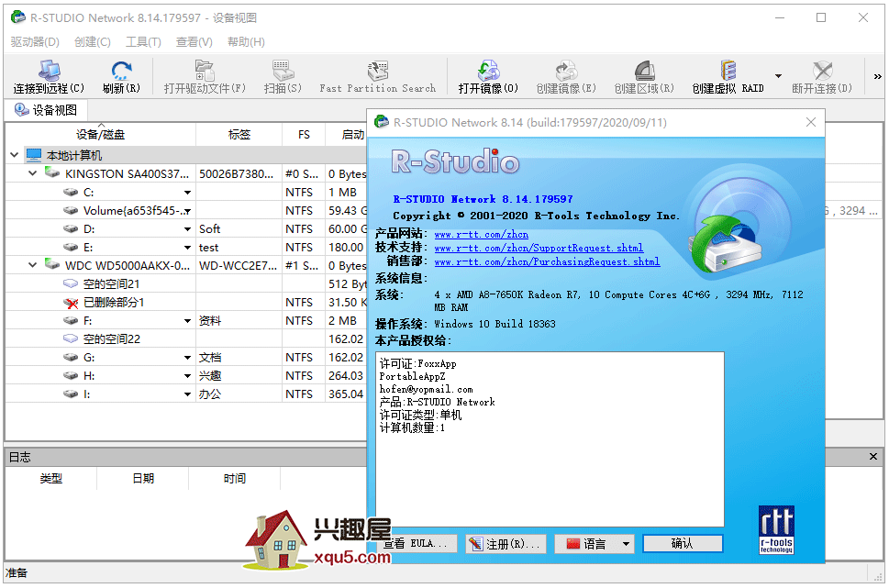Click the Connect to Remote (连接到远程) toolbar icon
Viewport: 889px width, 588px height.
[x=49, y=71]
